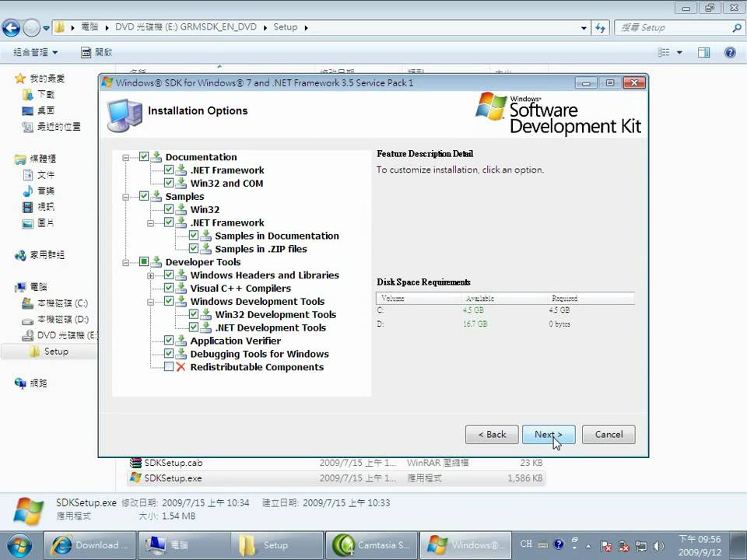747x560 pixels.
Task: Collapse the Documentation tree node
Action: click(126, 157)
